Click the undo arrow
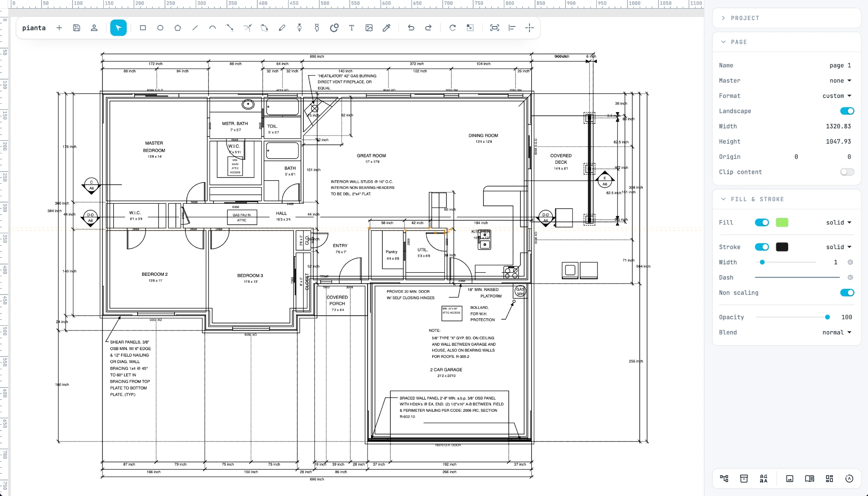Viewport: 868px width, 496px height. click(411, 28)
